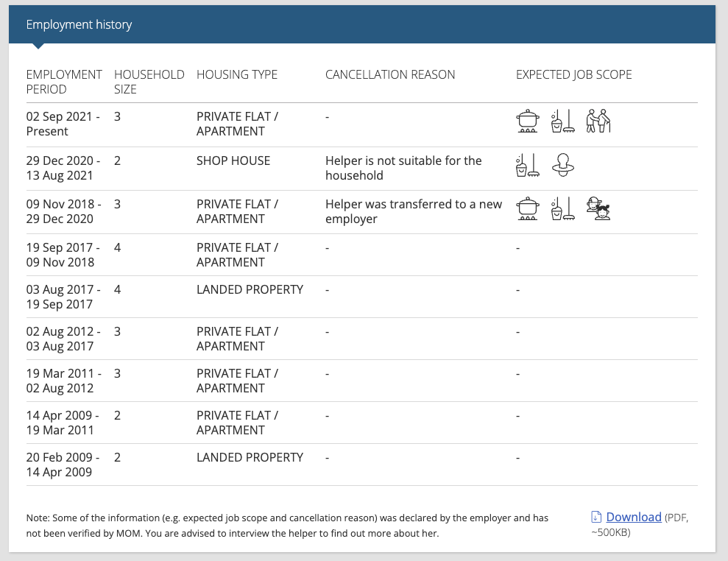Select the '19 Mar 2011 - 02 Aug 2012' period

(x=63, y=381)
